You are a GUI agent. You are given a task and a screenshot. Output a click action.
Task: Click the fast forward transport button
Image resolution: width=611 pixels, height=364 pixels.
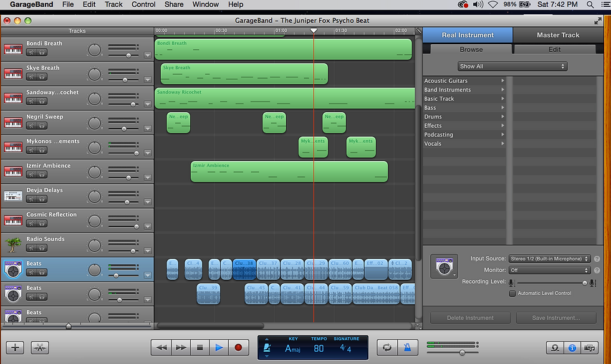coord(181,347)
